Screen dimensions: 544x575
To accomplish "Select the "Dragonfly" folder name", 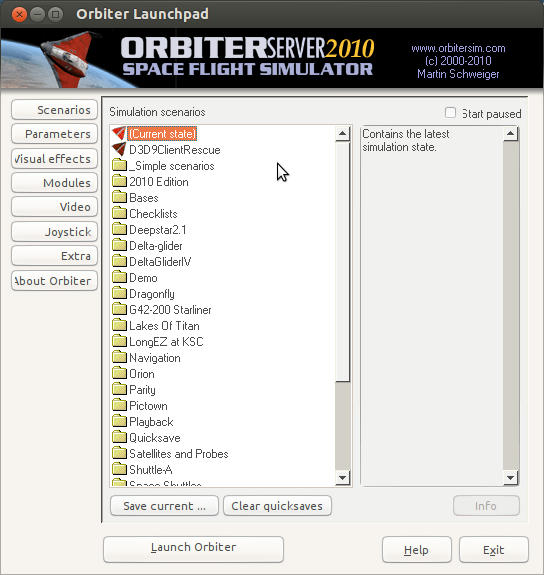I will pyautogui.click(x=152, y=294).
